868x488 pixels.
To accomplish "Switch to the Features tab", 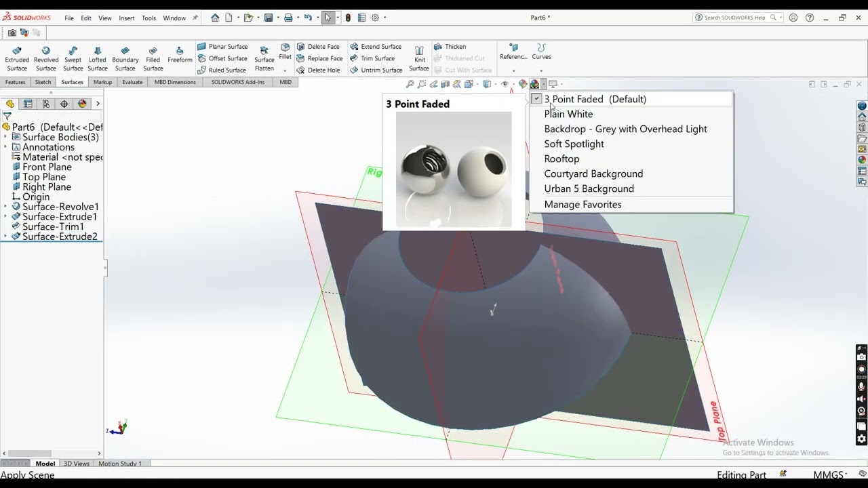I will pos(15,82).
